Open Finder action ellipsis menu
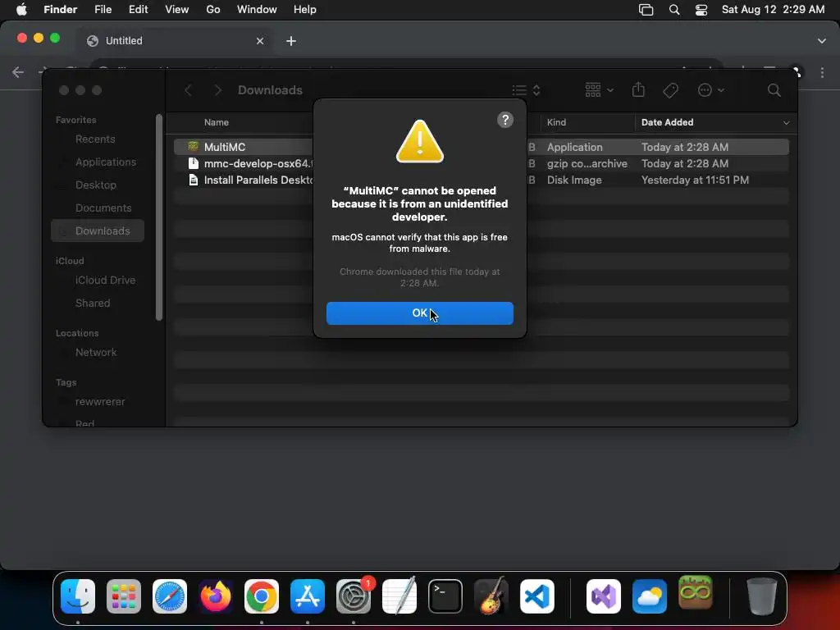The height and width of the screenshot is (630, 840). (711, 90)
